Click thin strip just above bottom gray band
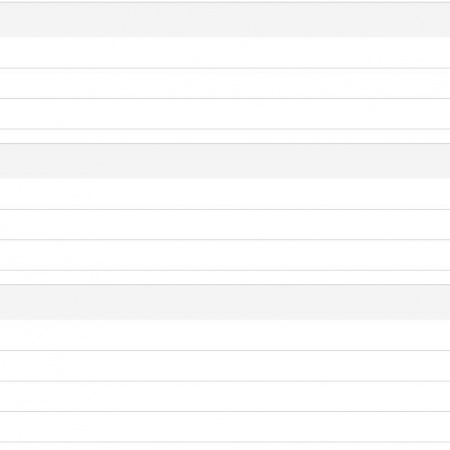The image size is (450, 450). (225, 277)
